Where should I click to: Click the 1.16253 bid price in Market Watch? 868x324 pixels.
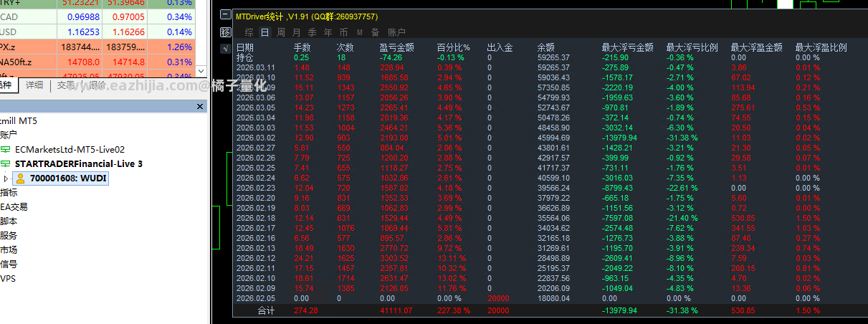[85, 32]
